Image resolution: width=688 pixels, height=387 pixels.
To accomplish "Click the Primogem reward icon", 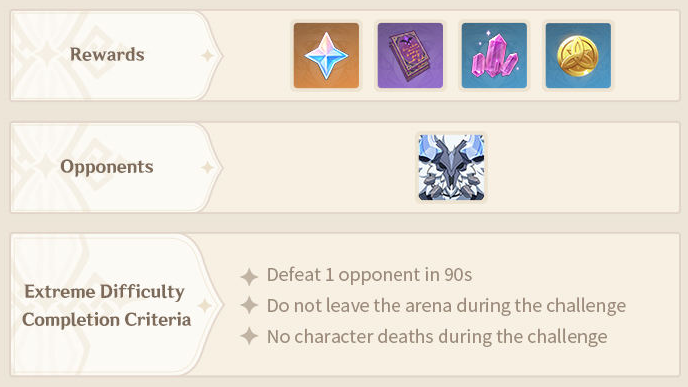I will click(326, 56).
